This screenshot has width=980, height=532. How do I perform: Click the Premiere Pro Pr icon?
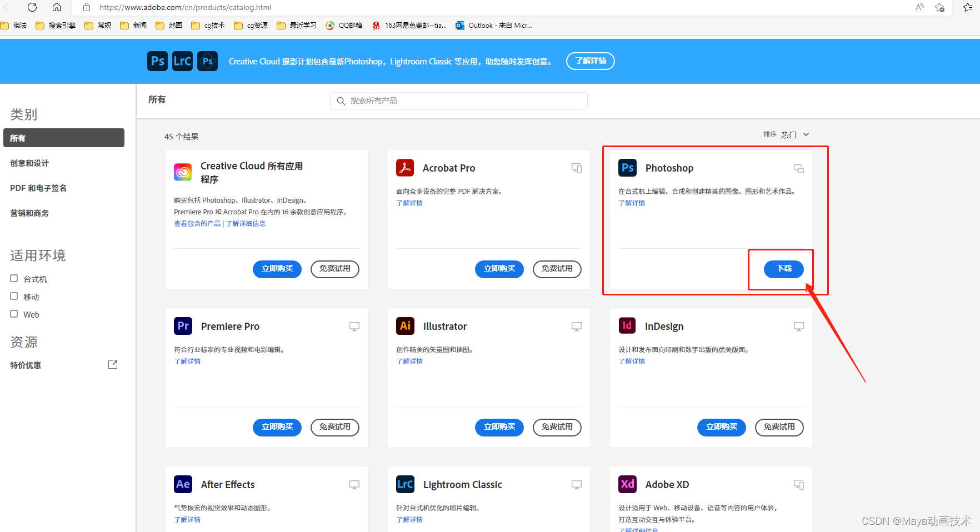click(183, 326)
